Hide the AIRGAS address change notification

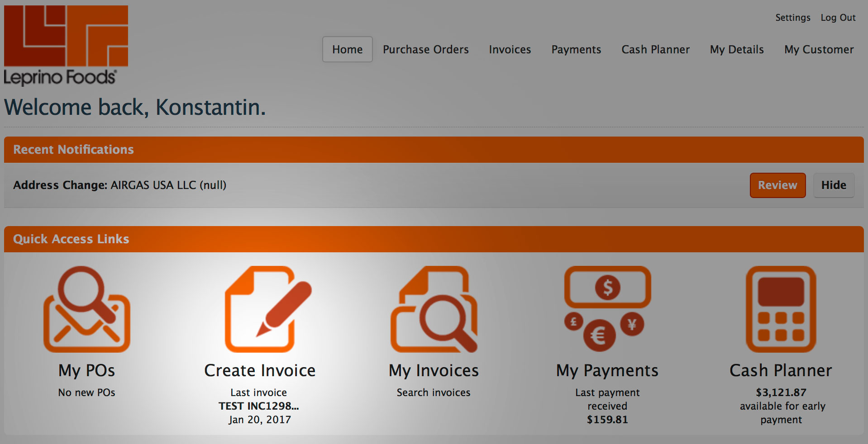pyautogui.click(x=834, y=185)
